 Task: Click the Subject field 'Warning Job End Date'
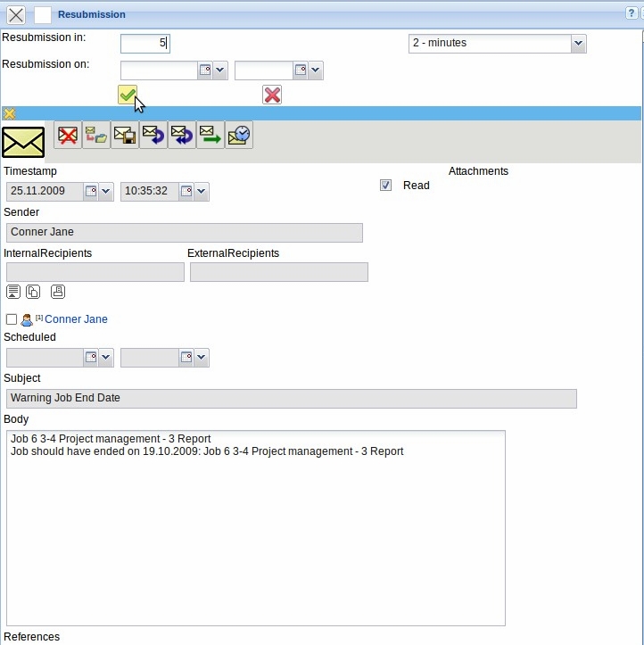pyautogui.click(x=292, y=398)
